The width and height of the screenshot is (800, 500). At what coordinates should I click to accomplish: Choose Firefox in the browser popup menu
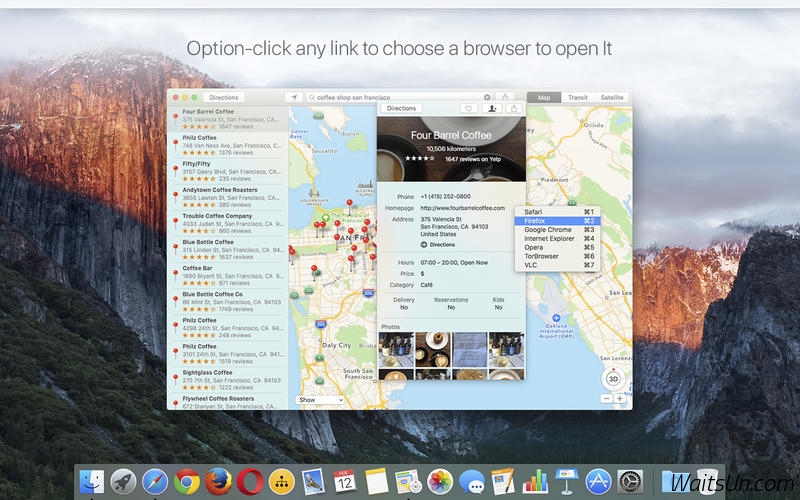[x=558, y=221]
